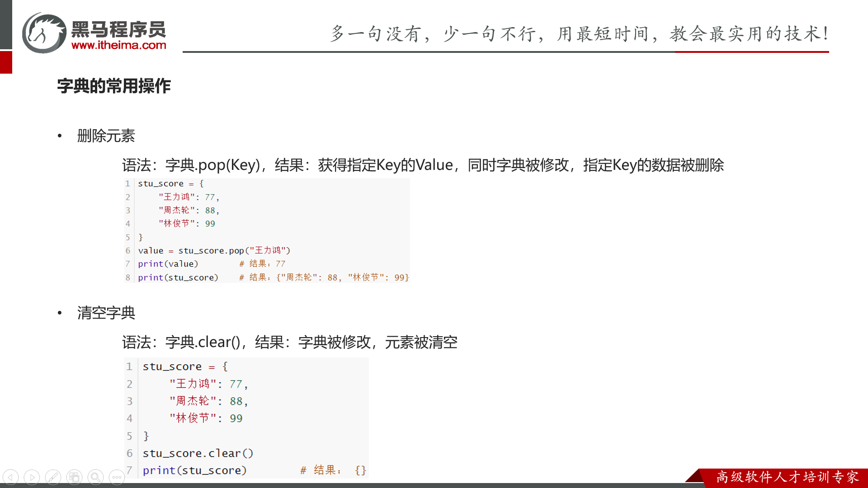Click the 黑马程序员 brand title
This screenshot has height=488, width=868.
[x=118, y=29]
